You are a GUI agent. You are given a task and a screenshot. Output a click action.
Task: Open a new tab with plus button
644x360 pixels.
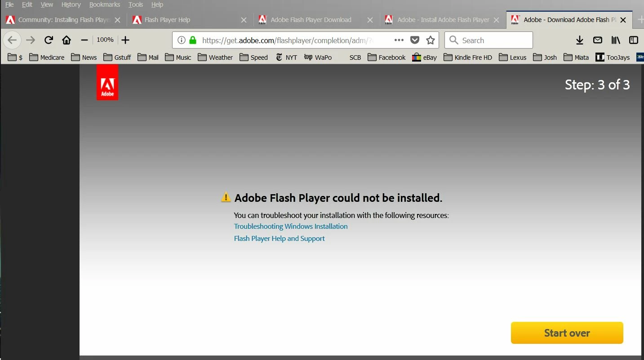tap(640, 20)
